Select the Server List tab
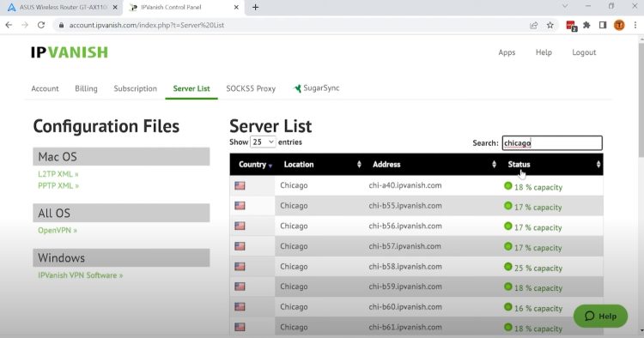Image resolution: width=644 pixels, height=338 pixels. coord(191,88)
